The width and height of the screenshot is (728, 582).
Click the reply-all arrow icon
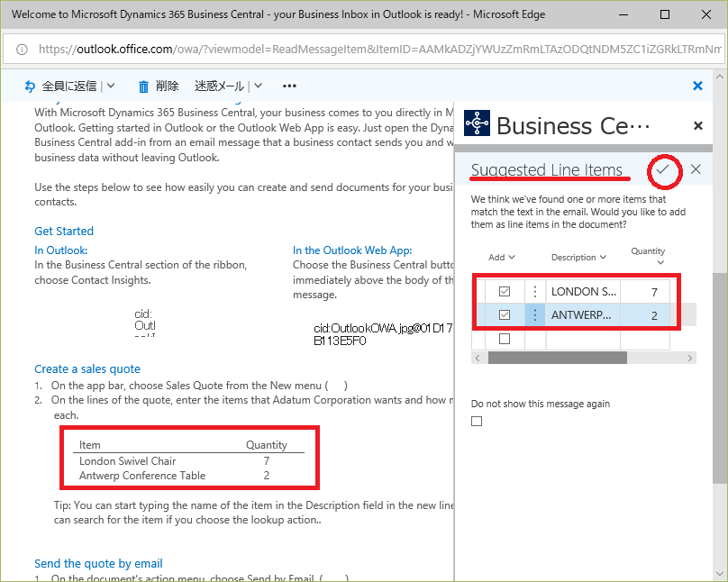pyautogui.click(x=30, y=86)
